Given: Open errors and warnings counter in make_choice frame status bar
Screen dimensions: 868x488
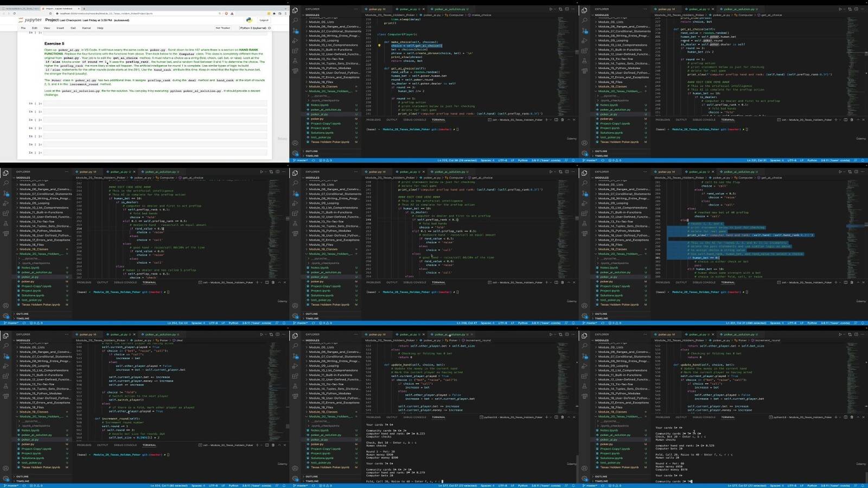Looking at the screenshot, I should coord(326,160).
